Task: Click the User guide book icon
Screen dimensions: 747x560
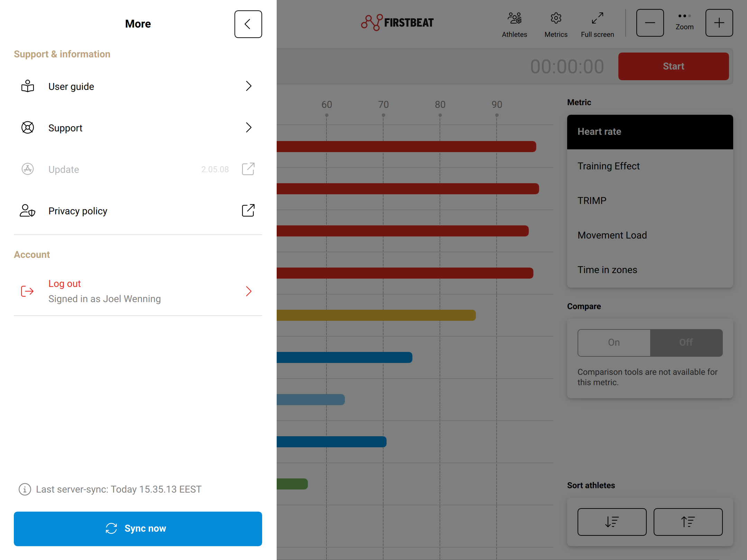Action: click(x=28, y=86)
